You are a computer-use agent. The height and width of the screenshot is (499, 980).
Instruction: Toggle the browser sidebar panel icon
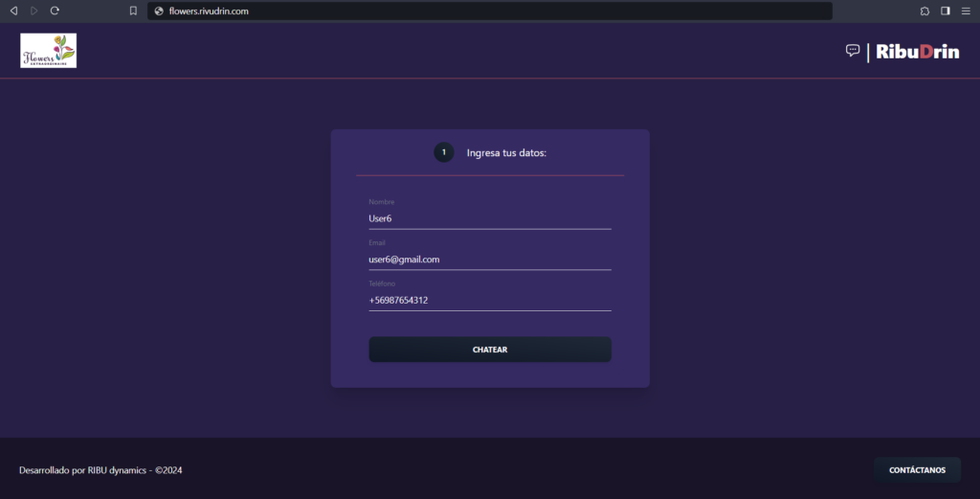pyautogui.click(x=946, y=11)
